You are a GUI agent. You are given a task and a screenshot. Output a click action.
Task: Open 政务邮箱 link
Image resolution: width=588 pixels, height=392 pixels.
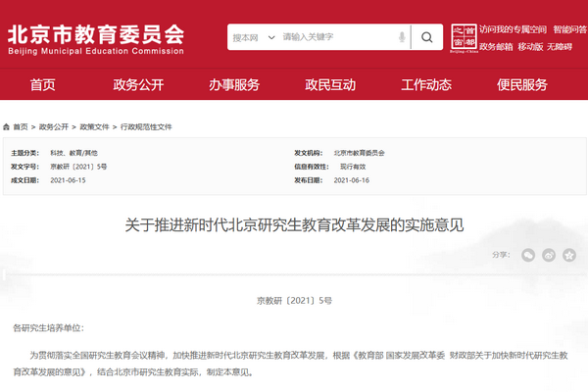point(496,47)
